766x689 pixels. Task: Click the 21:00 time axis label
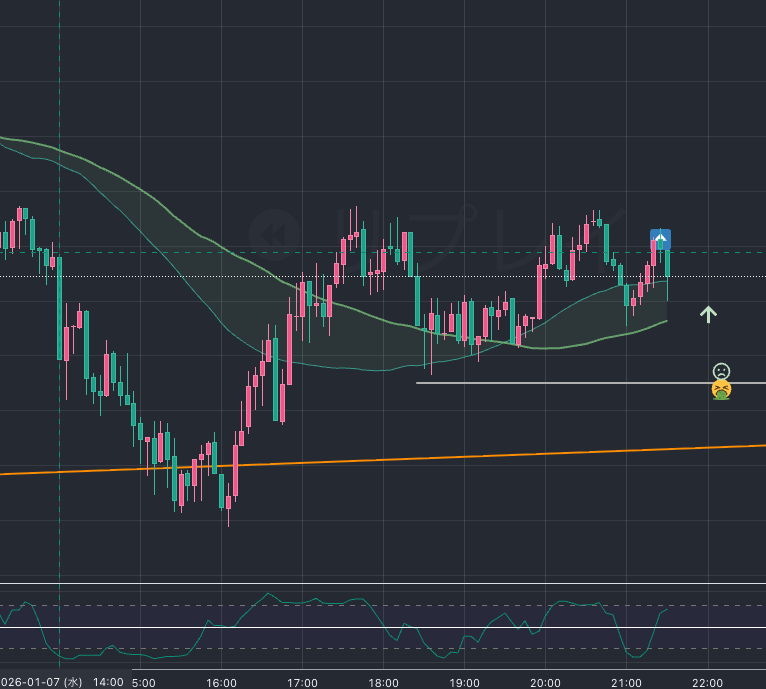click(626, 682)
